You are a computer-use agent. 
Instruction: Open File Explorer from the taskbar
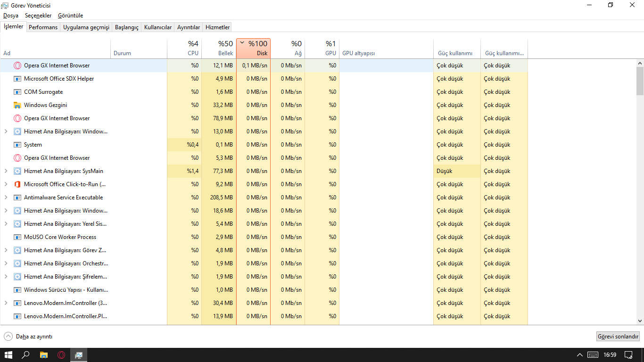point(43,355)
